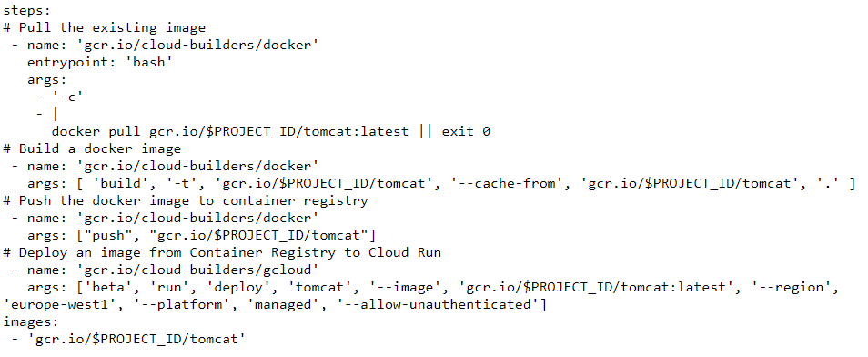The height and width of the screenshot is (357, 868).
Task: Click 'exit 0' at end of pull command
Action: [x=466, y=132]
